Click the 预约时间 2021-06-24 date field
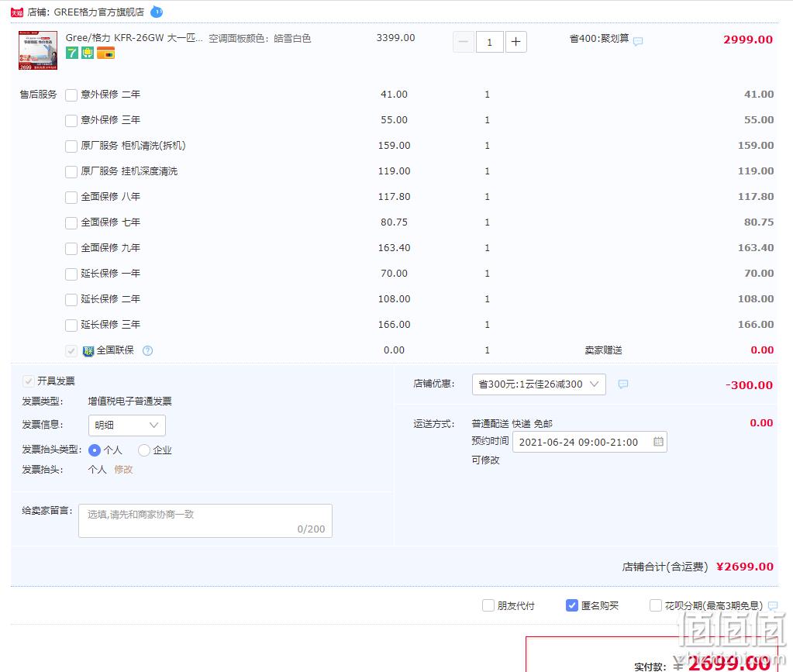The height and width of the screenshot is (672, 793). 590,442
